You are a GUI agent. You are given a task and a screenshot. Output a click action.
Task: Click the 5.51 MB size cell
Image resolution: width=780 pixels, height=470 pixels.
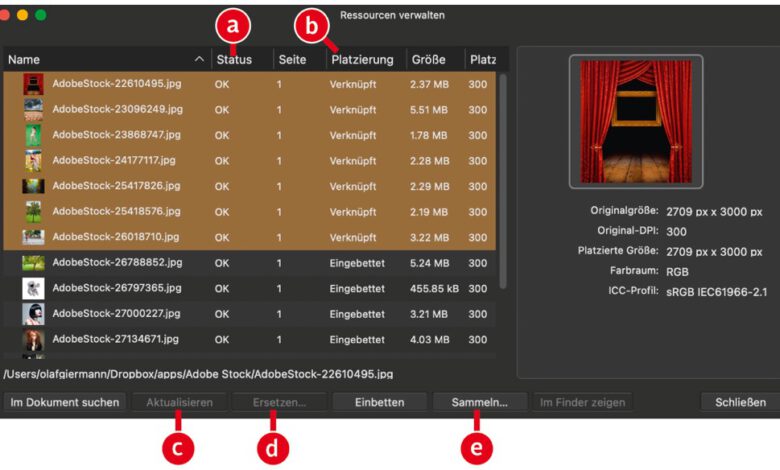pos(429,110)
